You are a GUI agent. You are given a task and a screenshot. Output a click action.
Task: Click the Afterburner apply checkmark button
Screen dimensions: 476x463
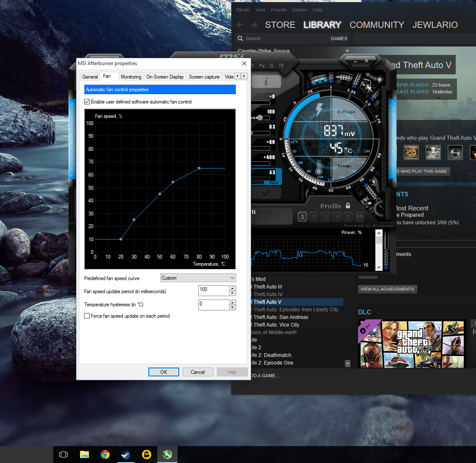coord(266,193)
